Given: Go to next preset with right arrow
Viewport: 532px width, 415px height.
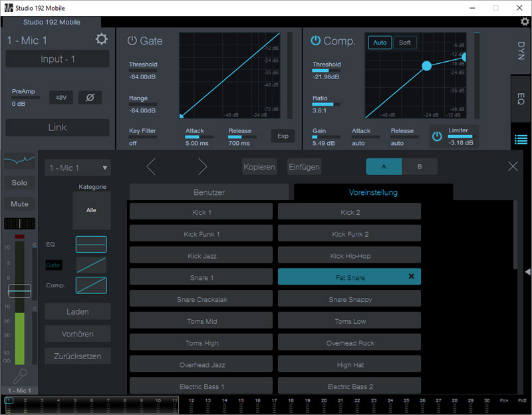Looking at the screenshot, I should click(x=202, y=167).
